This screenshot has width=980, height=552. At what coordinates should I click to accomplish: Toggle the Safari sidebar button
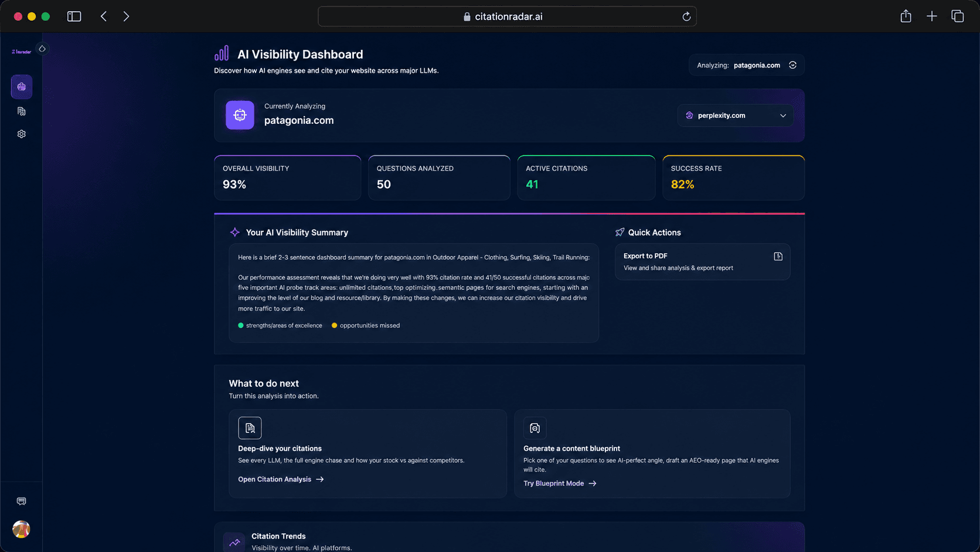pos(74,16)
